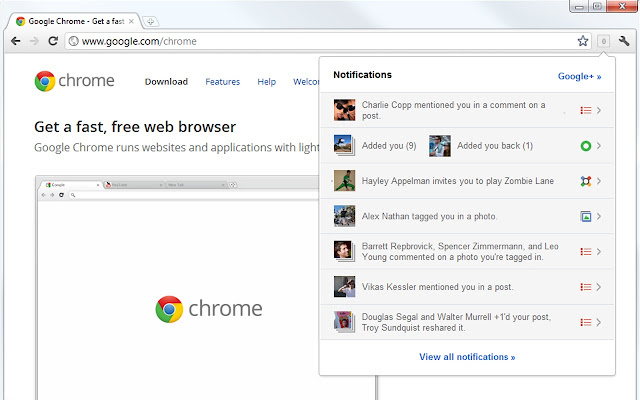This screenshot has height=400, width=640.
Task: Expand the Vikas Kessler notification chevron
Action: [x=599, y=287]
